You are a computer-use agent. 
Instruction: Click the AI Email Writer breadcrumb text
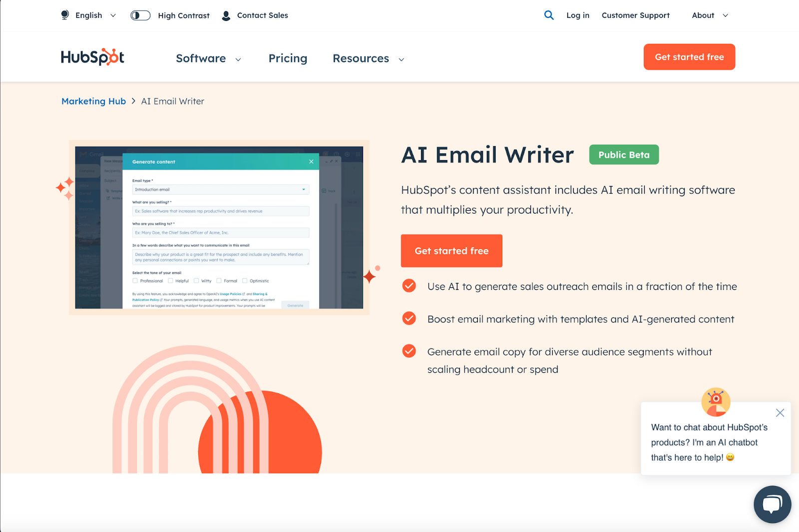click(173, 101)
